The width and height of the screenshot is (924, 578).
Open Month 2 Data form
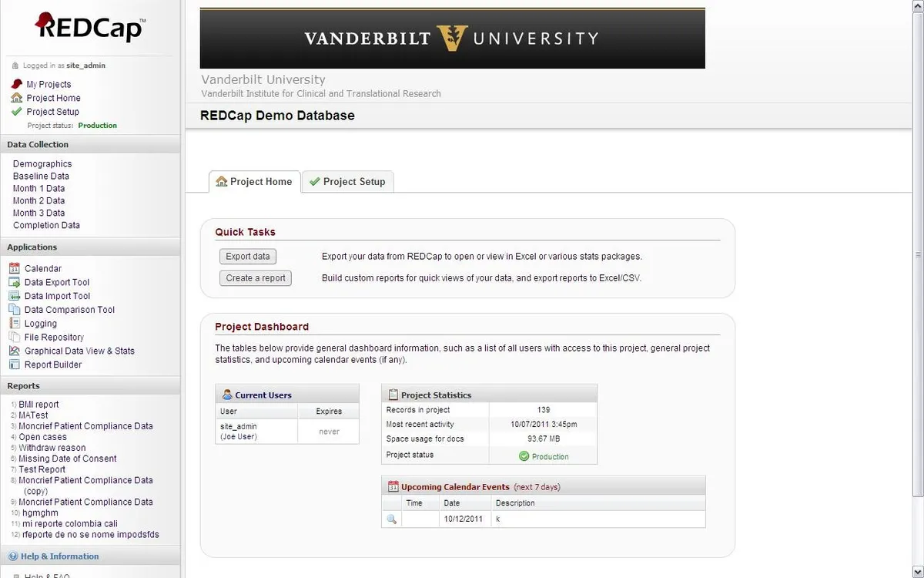coord(38,200)
